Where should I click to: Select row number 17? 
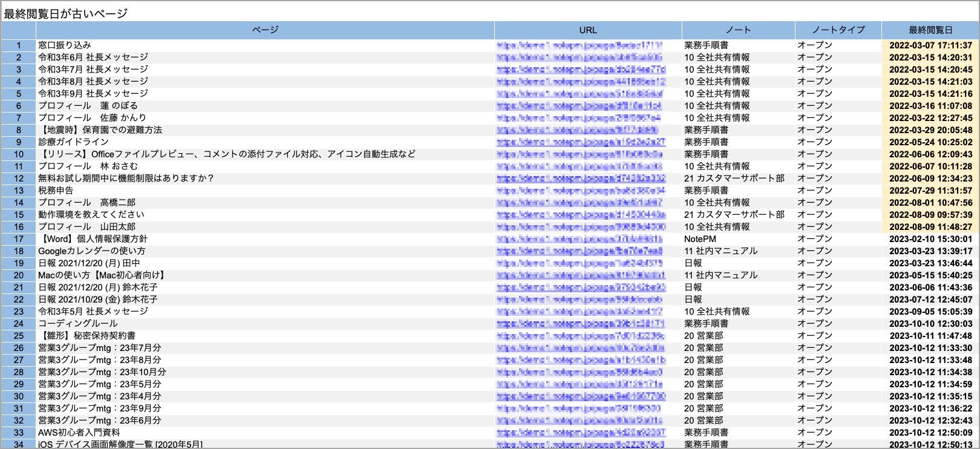point(19,239)
